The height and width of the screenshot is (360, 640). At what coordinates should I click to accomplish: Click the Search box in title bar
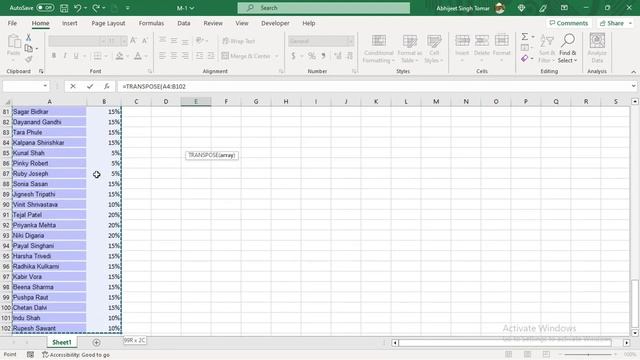pyautogui.click(x=324, y=8)
